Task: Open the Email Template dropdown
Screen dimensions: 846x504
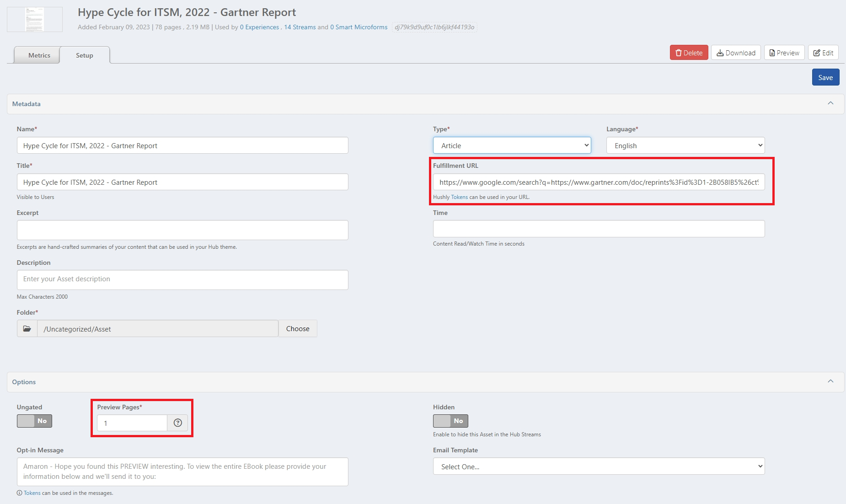Action: [599, 466]
